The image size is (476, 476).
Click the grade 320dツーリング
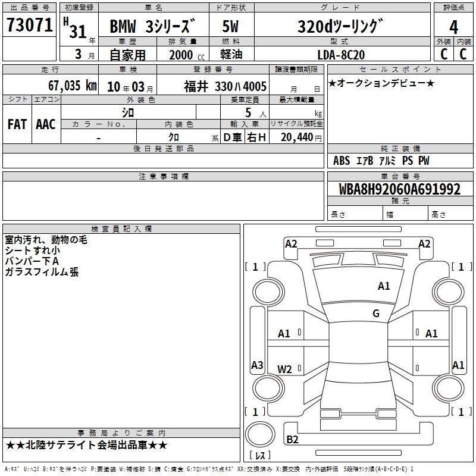[340, 26]
